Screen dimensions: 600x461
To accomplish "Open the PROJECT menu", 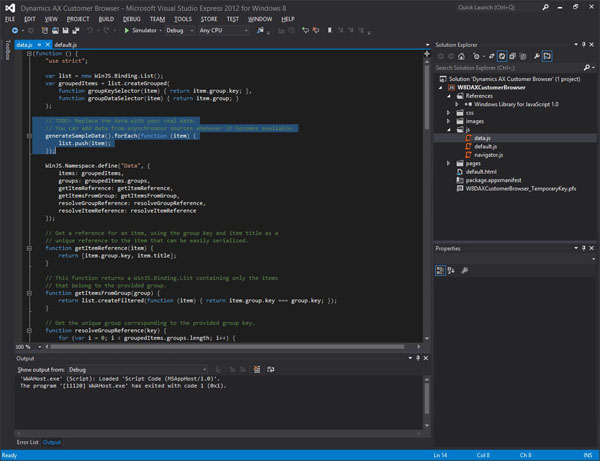I will [x=78, y=19].
